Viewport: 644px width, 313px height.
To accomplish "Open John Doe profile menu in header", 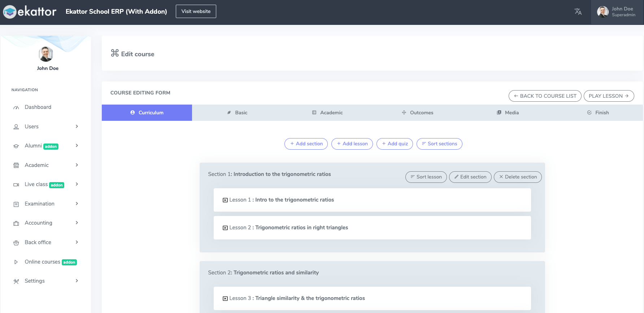I will pos(617,12).
